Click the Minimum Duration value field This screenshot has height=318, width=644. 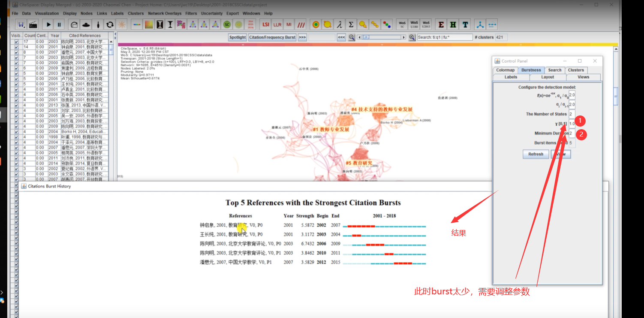tap(572, 133)
